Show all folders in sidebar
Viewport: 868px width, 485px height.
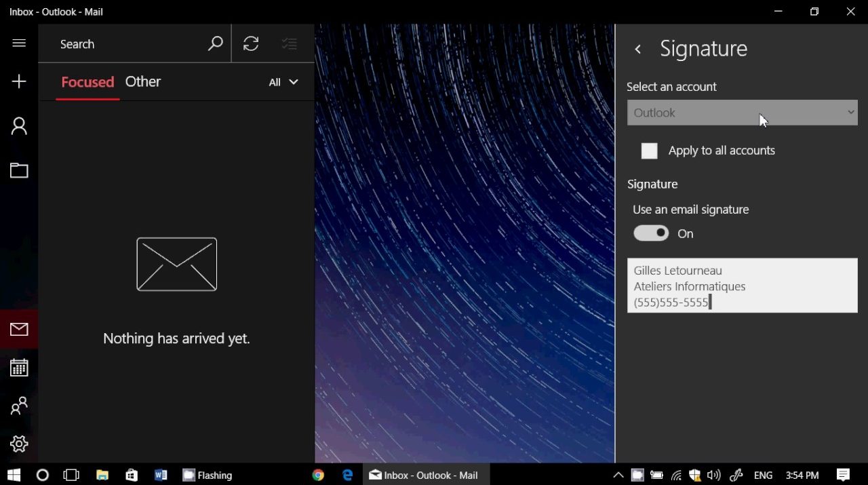[19, 170]
